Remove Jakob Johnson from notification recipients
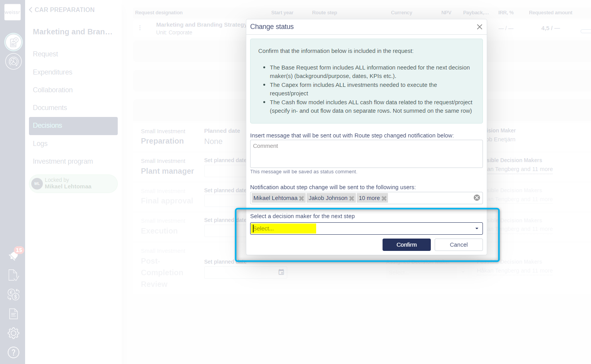Viewport: 591px width, 364px height. [x=352, y=198]
